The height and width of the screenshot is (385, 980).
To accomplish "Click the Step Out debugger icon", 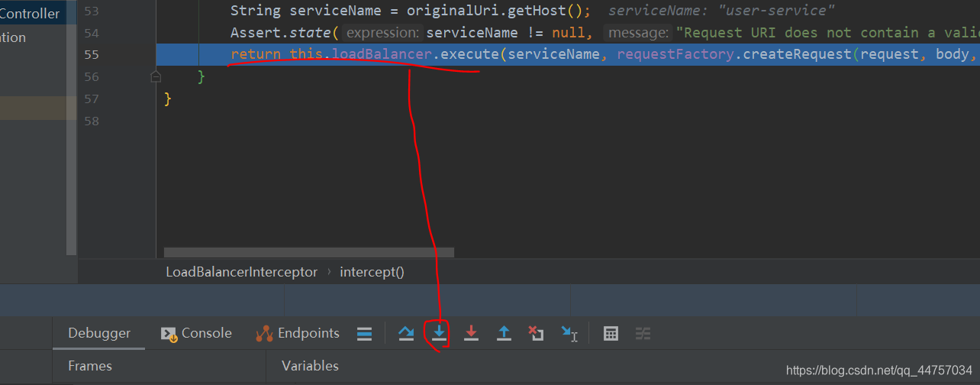I will (x=504, y=333).
